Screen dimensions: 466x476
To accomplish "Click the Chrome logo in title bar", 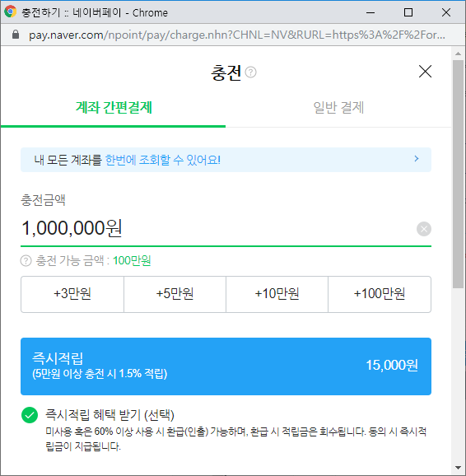I will [x=11, y=12].
